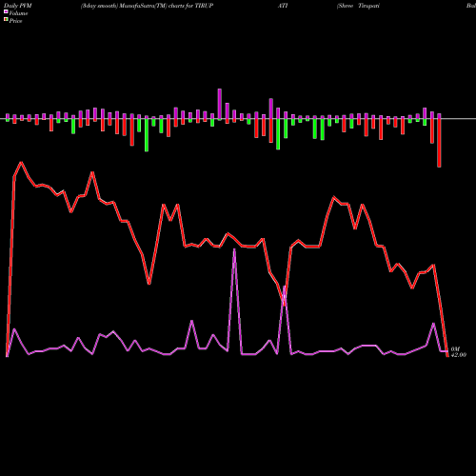
Task: Select the 'Volume' legend label
Action: 18,13
